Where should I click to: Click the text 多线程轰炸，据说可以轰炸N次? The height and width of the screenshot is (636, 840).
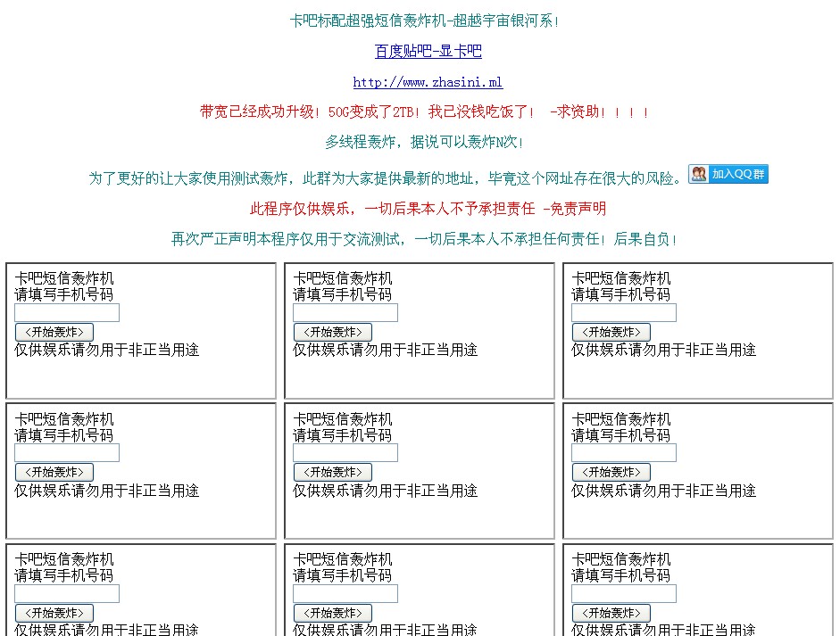tap(424, 143)
